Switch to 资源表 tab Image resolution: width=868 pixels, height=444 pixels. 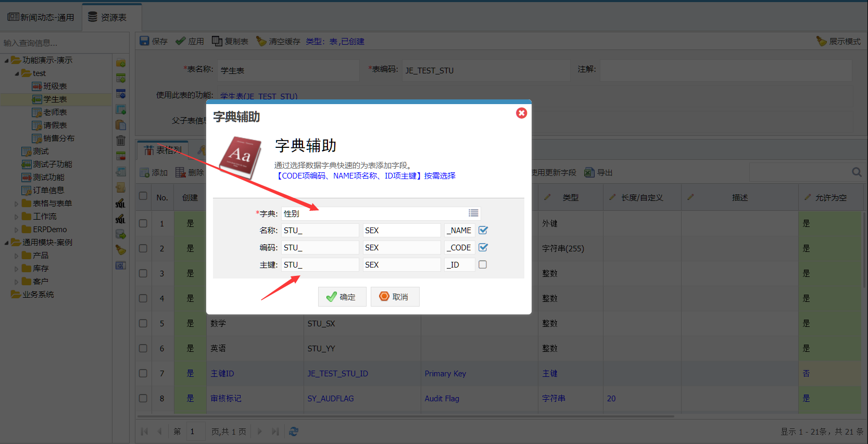coord(112,17)
